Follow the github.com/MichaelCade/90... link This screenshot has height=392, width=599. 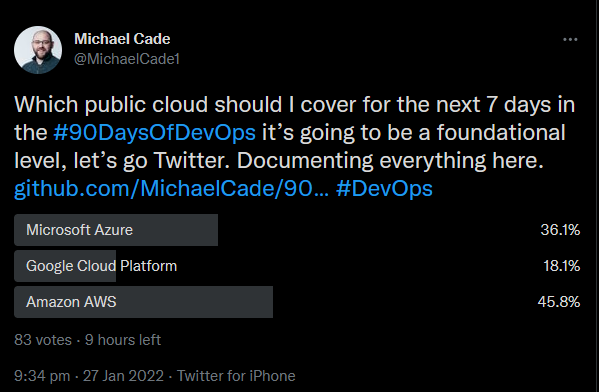(171, 188)
